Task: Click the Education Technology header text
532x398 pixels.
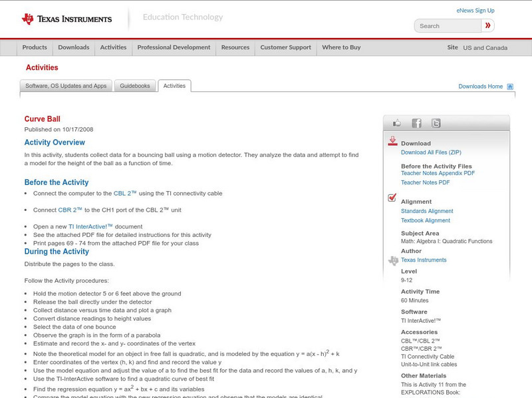Action: point(183,17)
